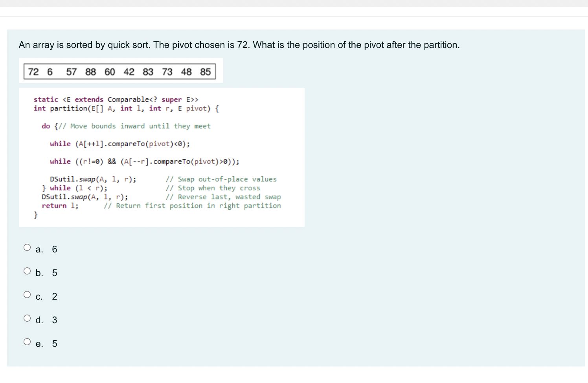Click the number 85 in the array box

(x=205, y=72)
